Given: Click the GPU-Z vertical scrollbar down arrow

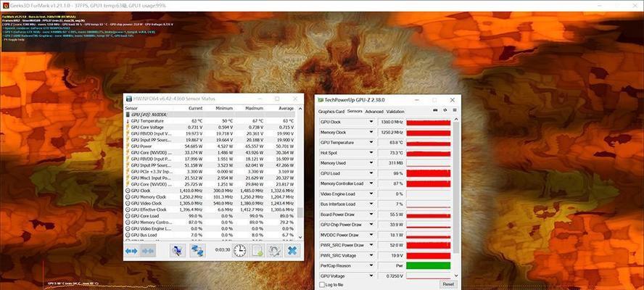Looking at the screenshot, I should (456, 275).
